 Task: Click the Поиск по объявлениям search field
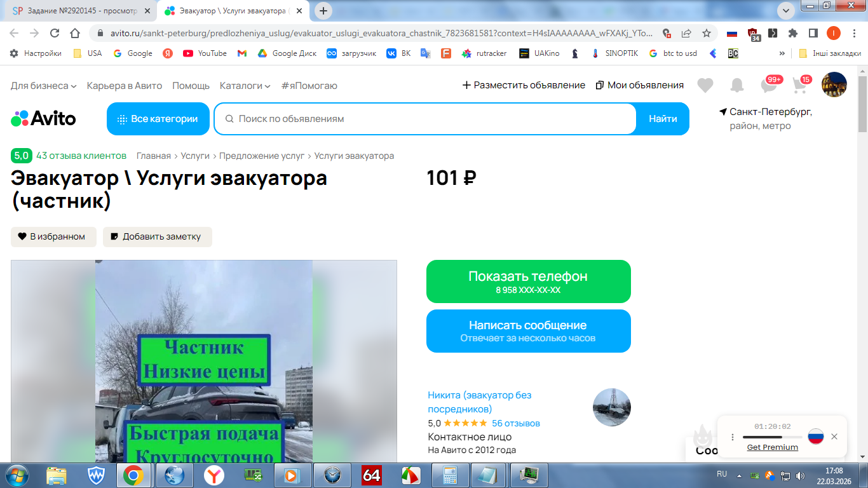425,119
